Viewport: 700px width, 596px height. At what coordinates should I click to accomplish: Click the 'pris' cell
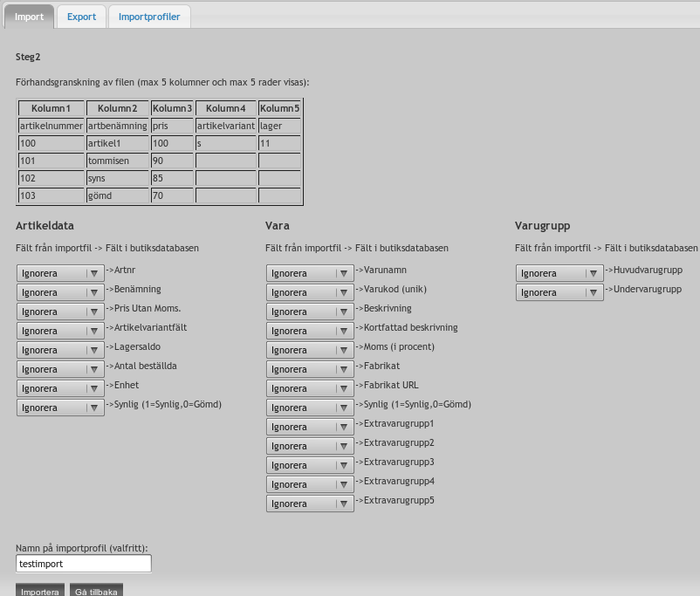172,126
